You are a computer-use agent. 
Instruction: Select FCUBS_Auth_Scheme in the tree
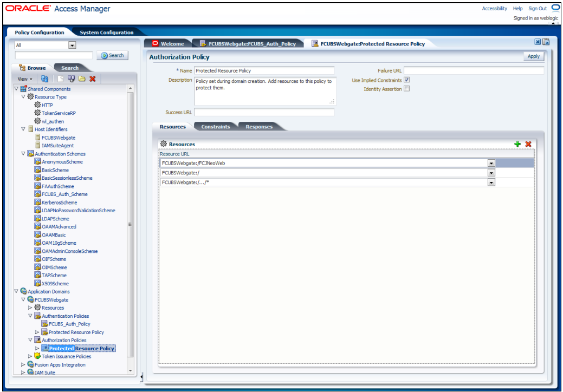64,194
